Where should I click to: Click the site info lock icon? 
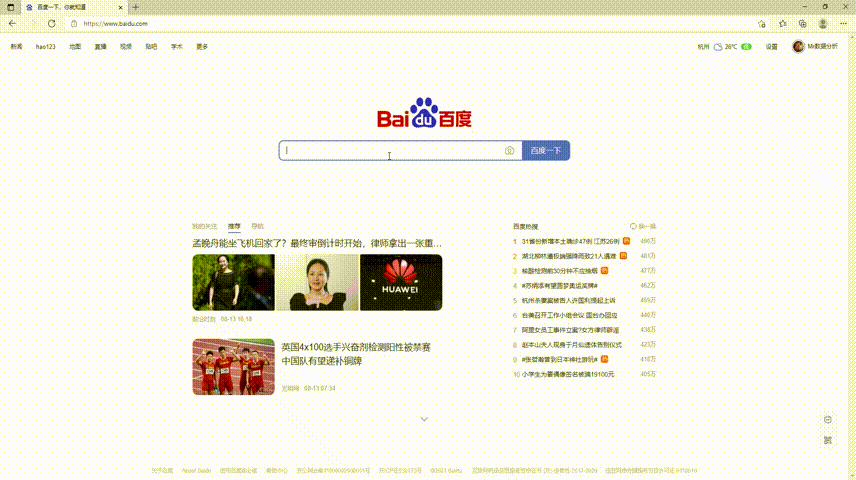(74, 23)
